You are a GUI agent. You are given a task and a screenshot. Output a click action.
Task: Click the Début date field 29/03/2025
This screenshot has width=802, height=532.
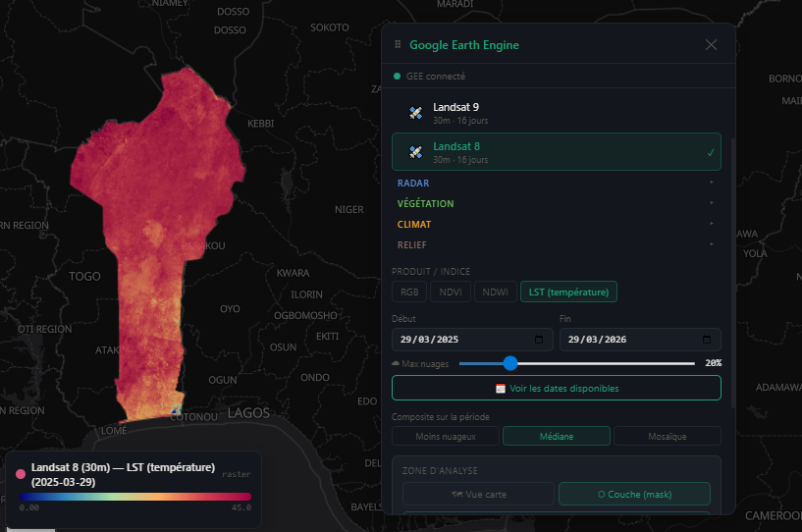(x=472, y=340)
